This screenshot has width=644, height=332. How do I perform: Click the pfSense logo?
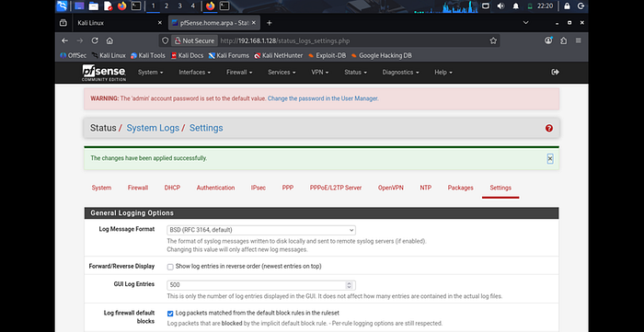[104, 73]
